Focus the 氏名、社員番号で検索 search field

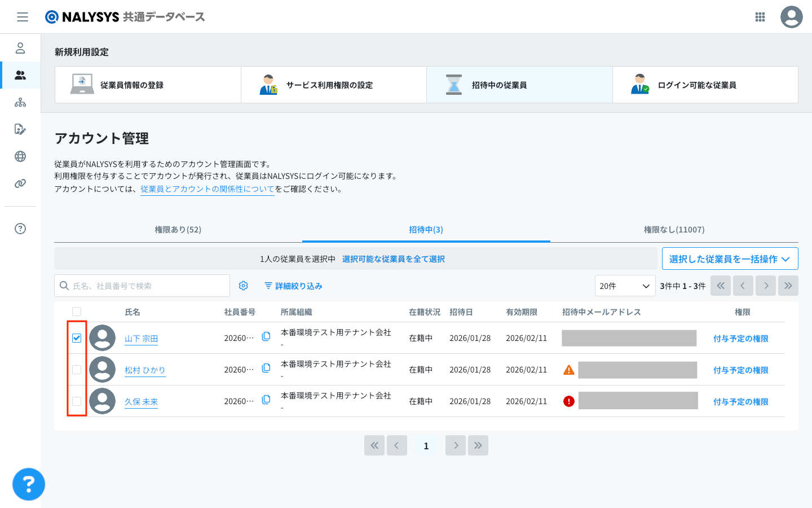point(147,286)
